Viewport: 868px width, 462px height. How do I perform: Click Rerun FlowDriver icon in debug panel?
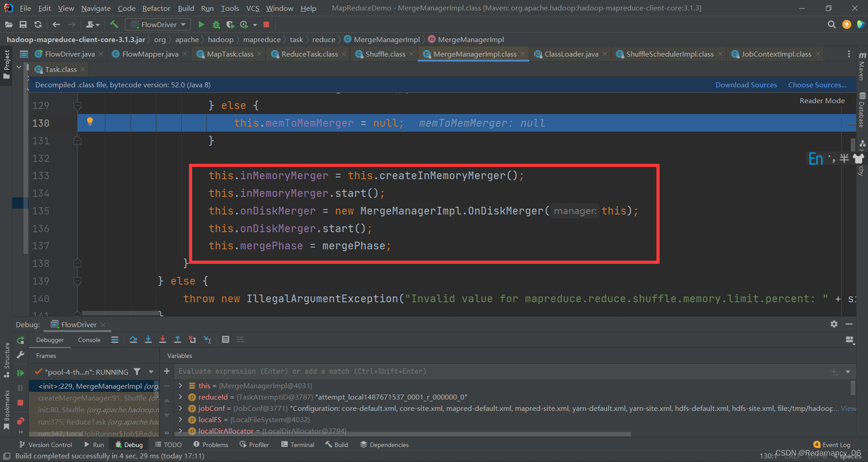(20, 340)
